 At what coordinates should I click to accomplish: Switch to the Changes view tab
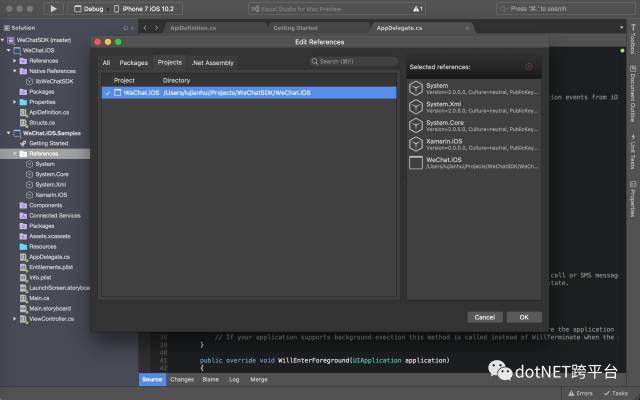[182, 380]
